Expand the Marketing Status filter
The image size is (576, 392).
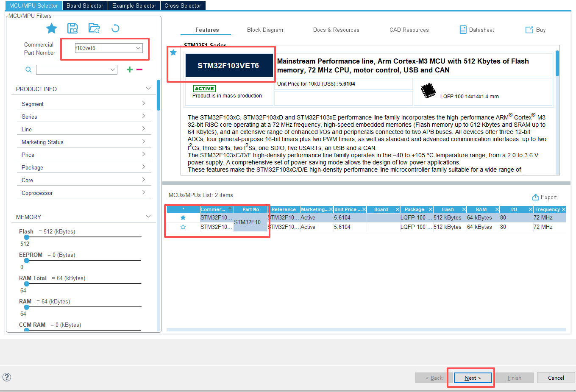[x=144, y=142]
